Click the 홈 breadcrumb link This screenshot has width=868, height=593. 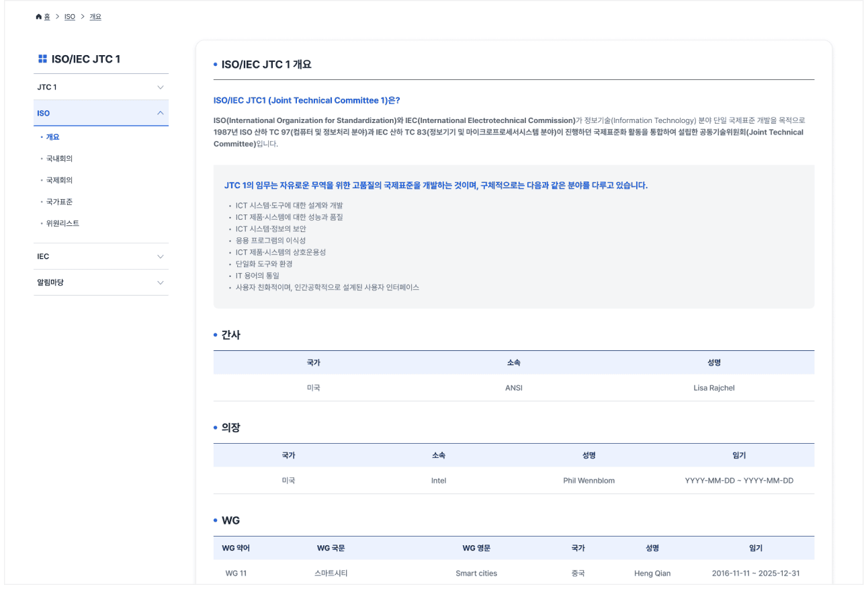pyautogui.click(x=47, y=17)
